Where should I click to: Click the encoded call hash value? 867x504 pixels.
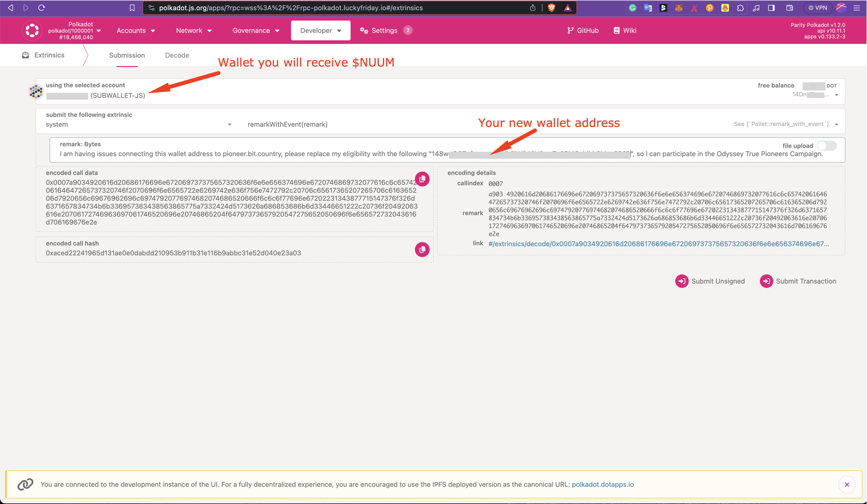point(174,253)
